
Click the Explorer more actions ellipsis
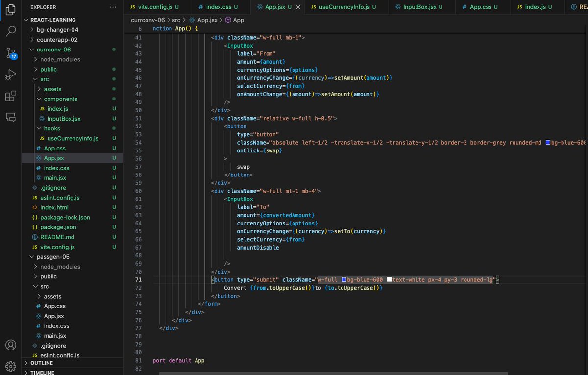coord(113,7)
